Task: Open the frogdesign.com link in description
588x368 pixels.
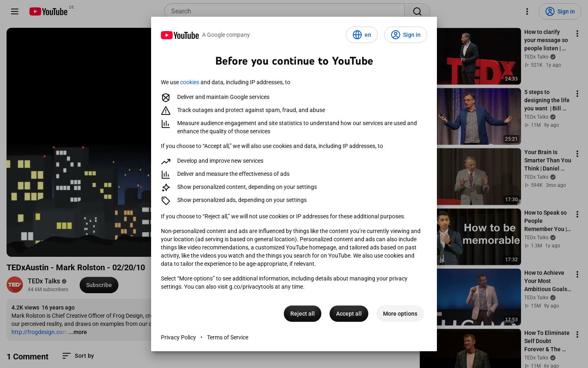Action: click(39, 332)
